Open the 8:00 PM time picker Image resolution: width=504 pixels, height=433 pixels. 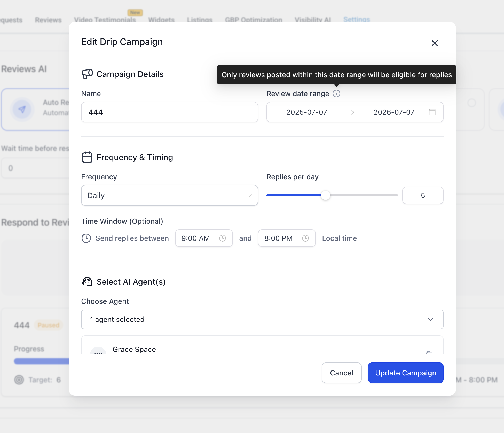287,238
